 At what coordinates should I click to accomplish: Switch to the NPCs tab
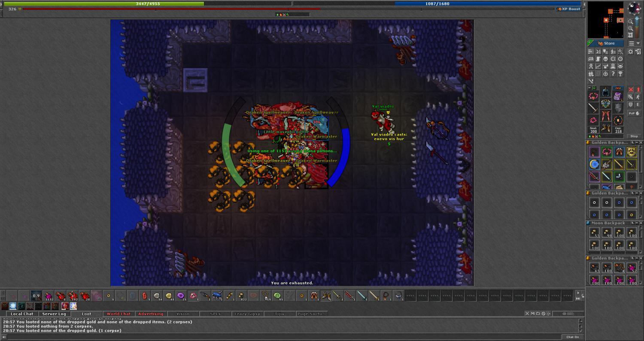pyautogui.click(x=215, y=314)
